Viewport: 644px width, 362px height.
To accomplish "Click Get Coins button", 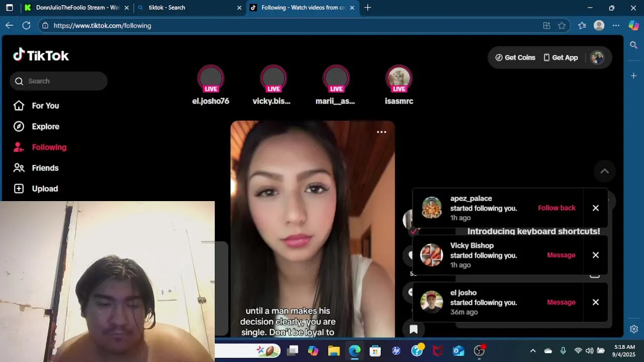I will pyautogui.click(x=515, y=57).
